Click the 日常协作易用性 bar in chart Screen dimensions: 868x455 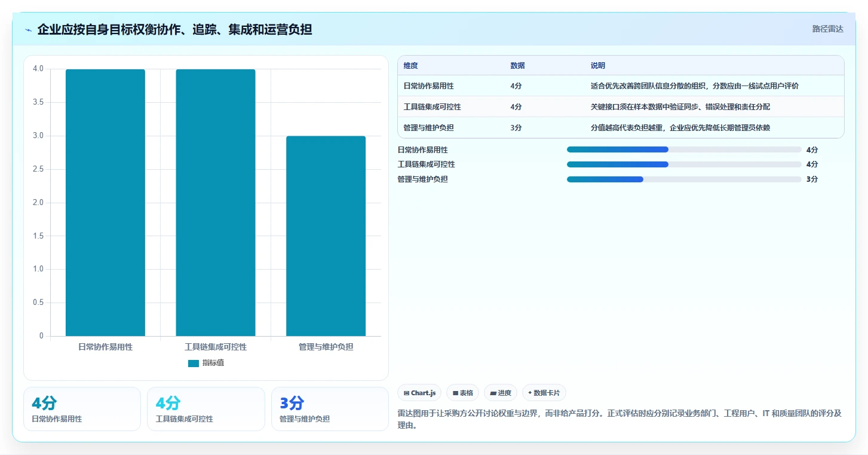tap(105, 203)
